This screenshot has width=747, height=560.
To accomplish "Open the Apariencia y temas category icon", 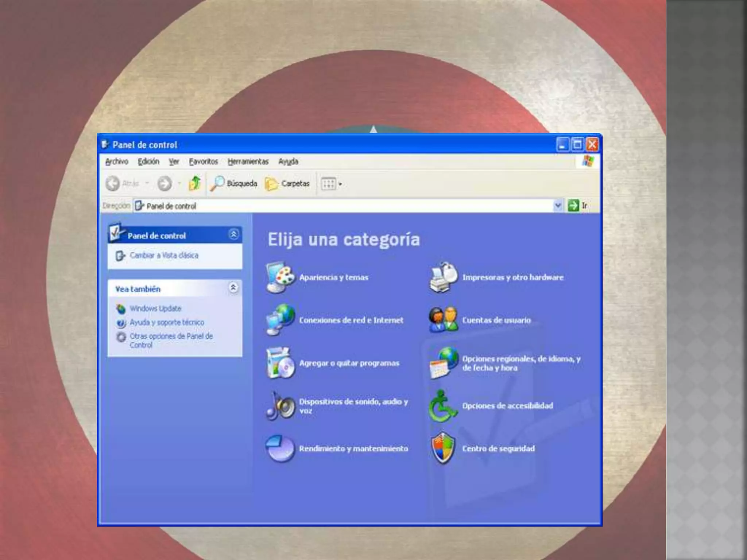I will coord(280,277).
